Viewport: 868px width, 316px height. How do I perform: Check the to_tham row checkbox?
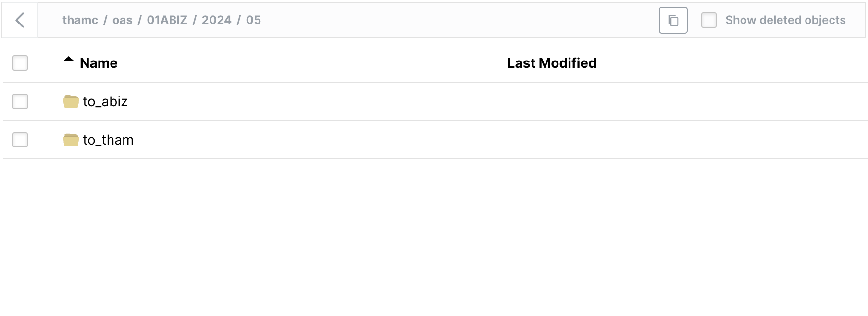20,140
